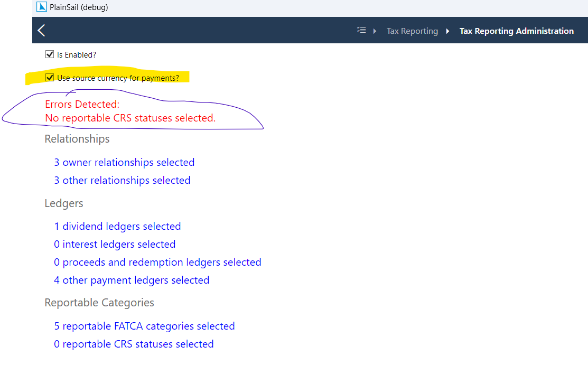Click the PlainSail (debug) window title
Screen dimensions: 588x384
point(79,7)
